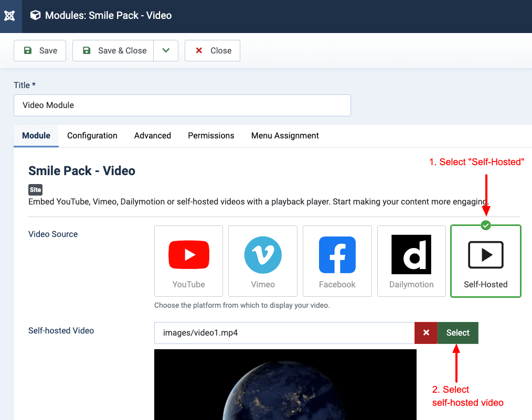Click the Joomla logo icon

point(9,16)
